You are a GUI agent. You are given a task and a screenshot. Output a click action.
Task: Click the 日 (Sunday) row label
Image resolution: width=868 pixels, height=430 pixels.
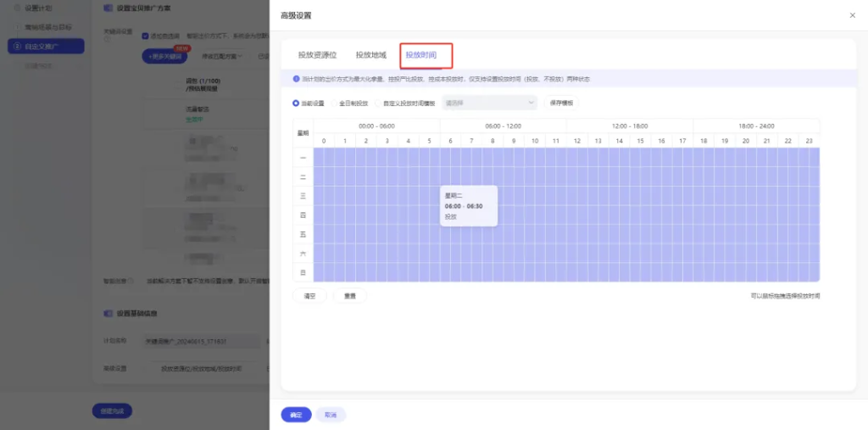[x=303, y=272]
